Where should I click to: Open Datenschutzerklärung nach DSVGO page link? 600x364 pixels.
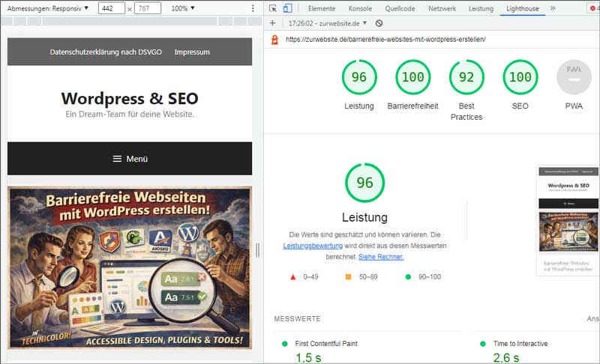pyautogui.click(x=106, y=52)
